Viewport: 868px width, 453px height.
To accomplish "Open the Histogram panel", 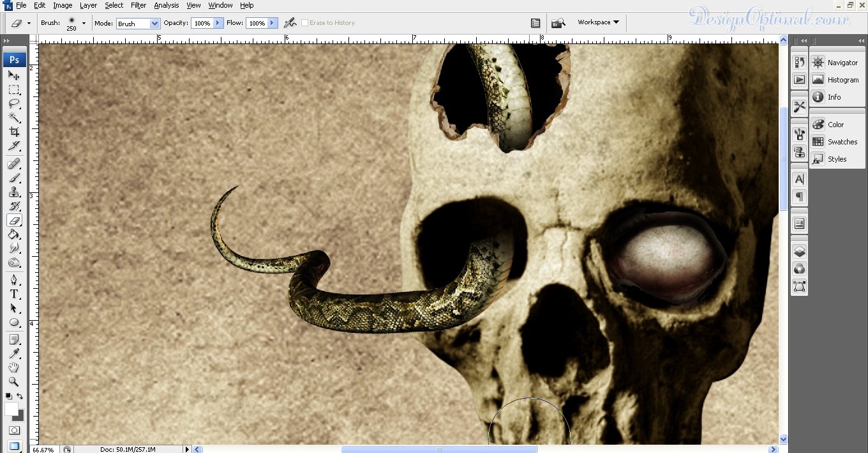I will 835,80.
